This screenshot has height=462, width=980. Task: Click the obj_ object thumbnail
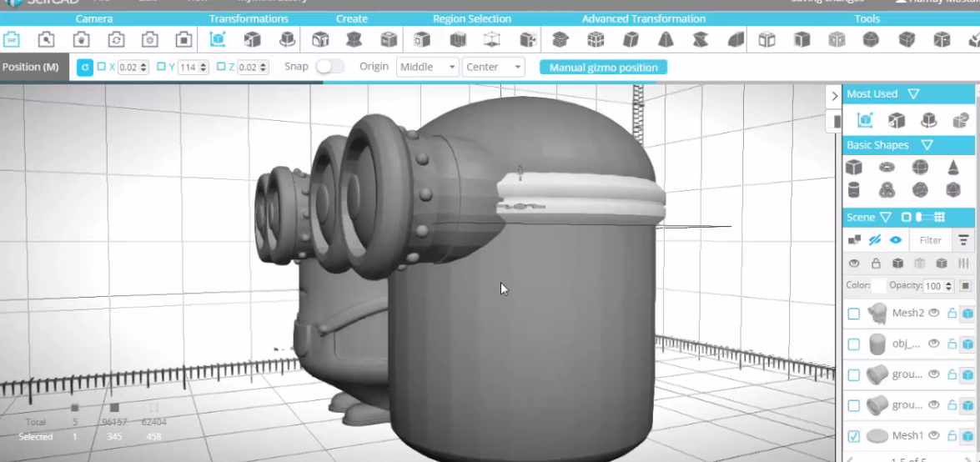tap(877, 344)
